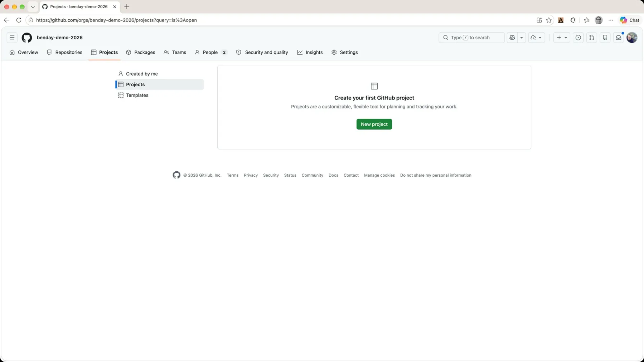The width and height of the screenshot is (644, 362).
Task: Click the footer GitHub logo
Action: 176,175
